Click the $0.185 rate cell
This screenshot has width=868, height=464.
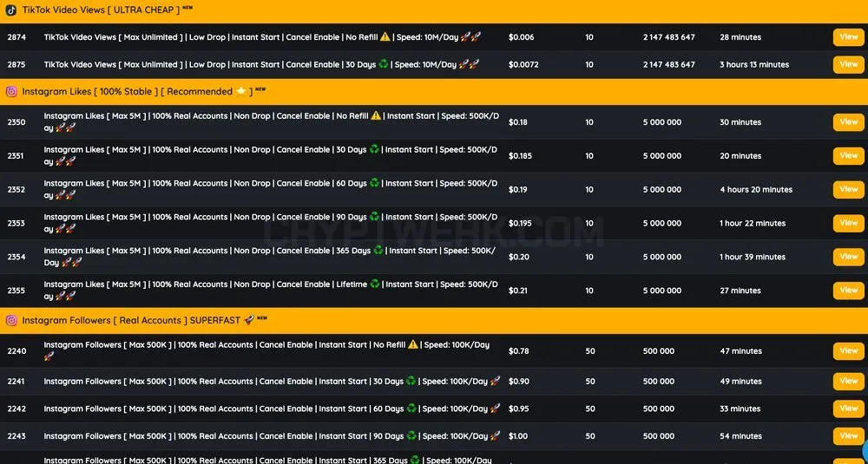pos(520,156)
